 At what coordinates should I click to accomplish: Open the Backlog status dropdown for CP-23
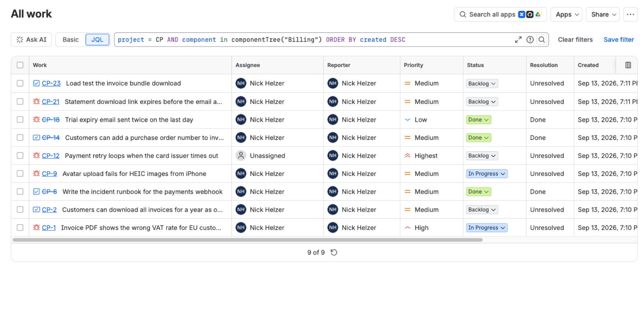click(x=482, y=84)
